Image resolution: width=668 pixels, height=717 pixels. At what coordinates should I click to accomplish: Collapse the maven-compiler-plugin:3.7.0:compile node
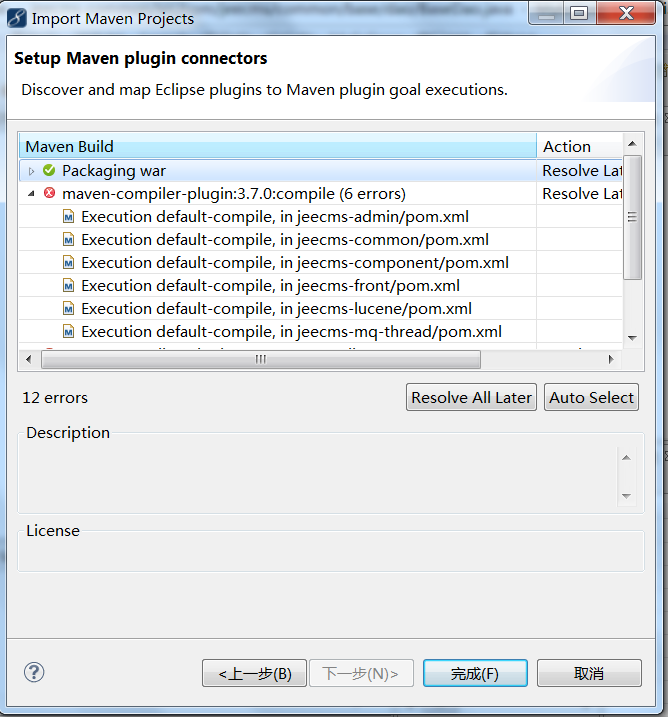tap(32, 194)
